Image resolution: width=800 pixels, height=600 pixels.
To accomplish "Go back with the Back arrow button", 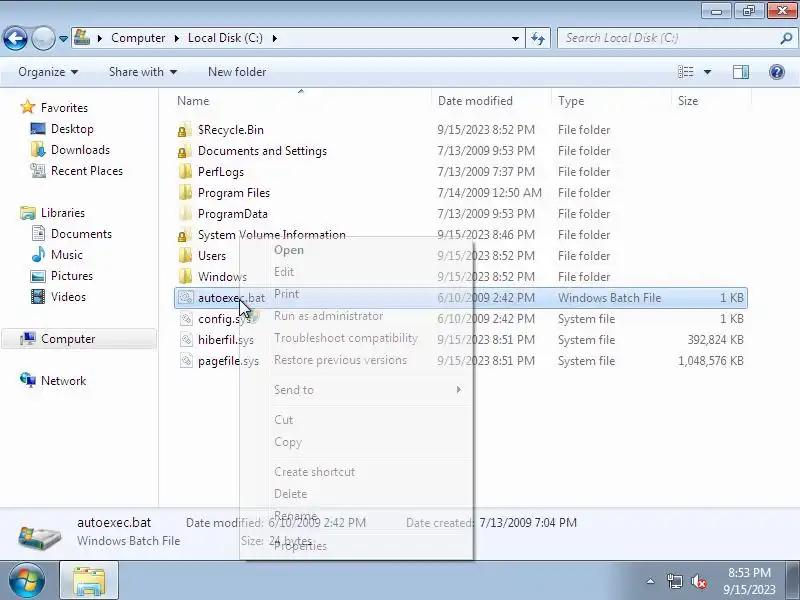I will click(15, 38).
